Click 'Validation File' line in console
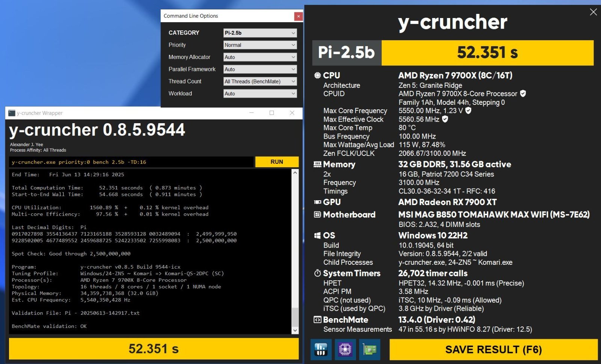Screen dimensions: 601x364 (x=76, y=313)
